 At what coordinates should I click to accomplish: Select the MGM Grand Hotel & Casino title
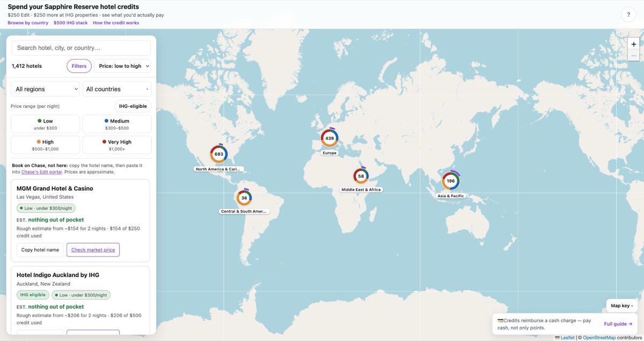click(x=55, y=188)
